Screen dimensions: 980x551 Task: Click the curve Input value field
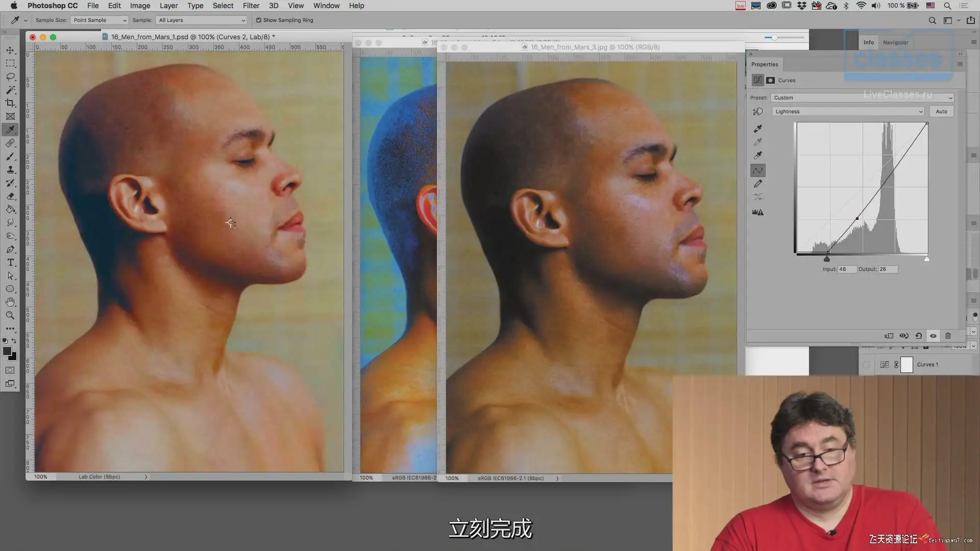pyautogui.click(x=847, y=269)
